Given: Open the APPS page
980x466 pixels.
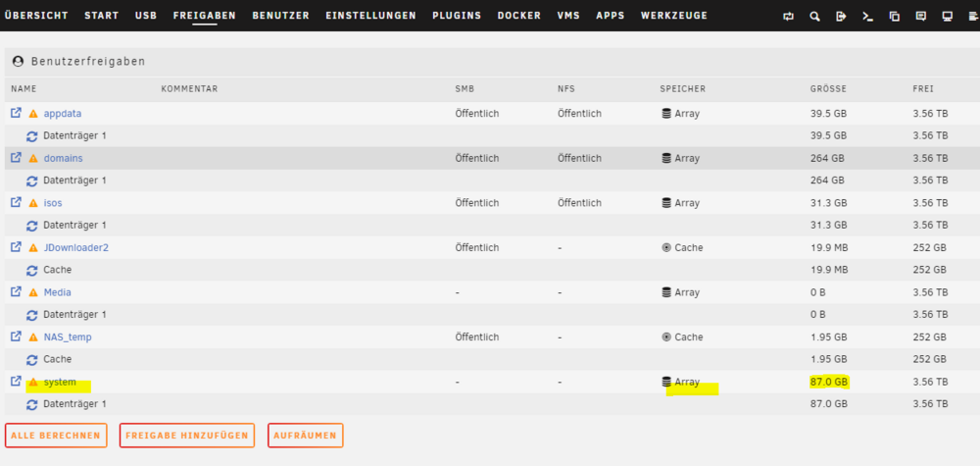Looking at the screenshot, I should [611, 16].
